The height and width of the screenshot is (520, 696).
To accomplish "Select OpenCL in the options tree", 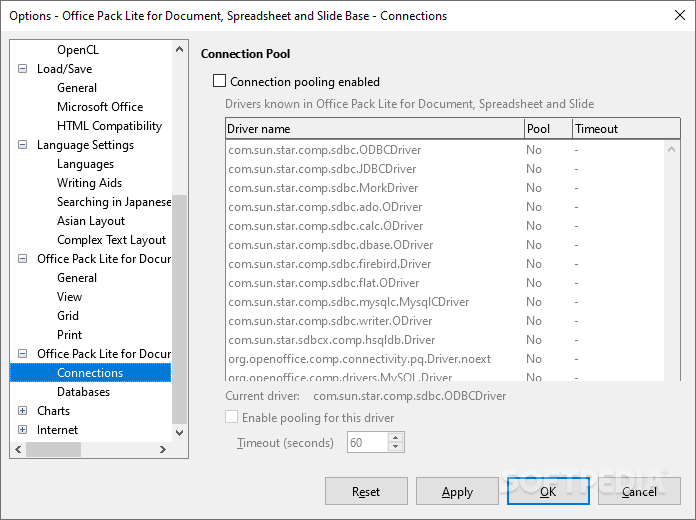I will pyautogui.click(x=78, y=50).
